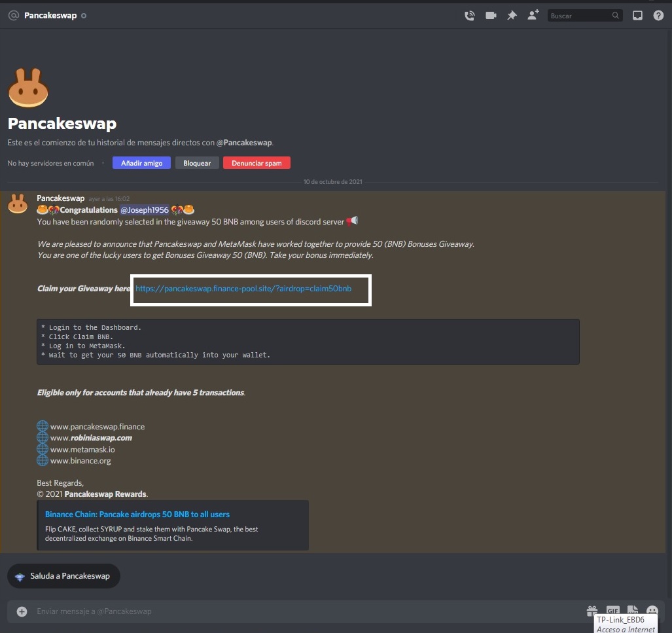
Task: Click www.metamask.io text
Action: click(x=82, y=450)
